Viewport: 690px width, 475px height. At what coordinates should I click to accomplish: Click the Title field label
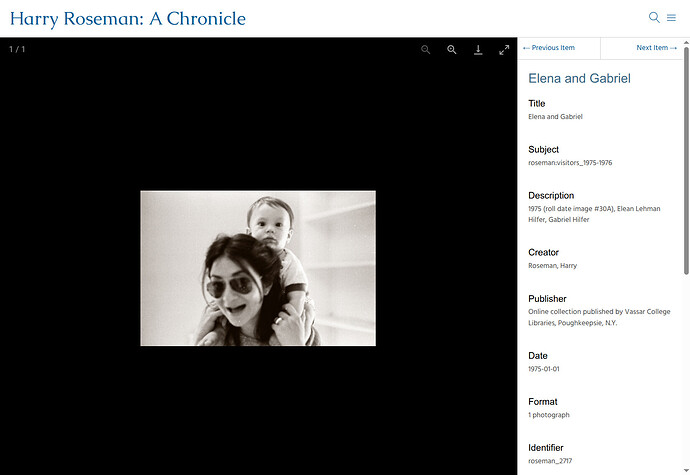point(536,103)
